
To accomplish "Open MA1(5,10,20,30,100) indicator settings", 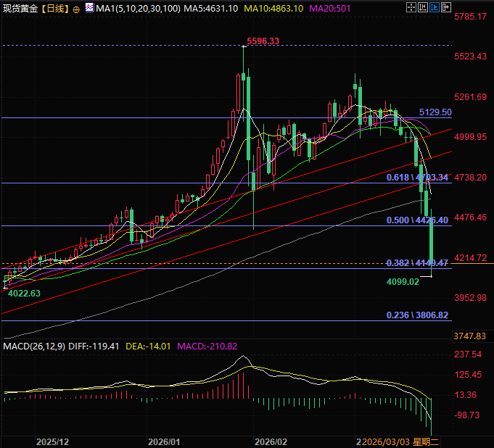I will coord(138,9).
